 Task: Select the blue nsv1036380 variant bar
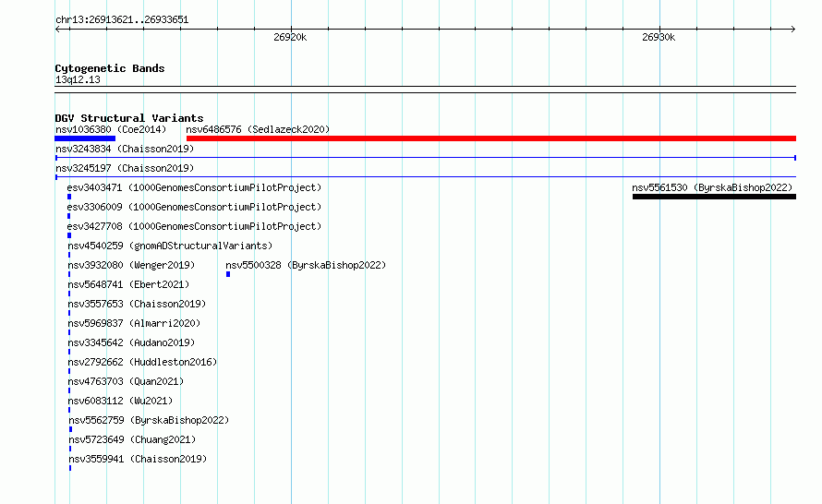click(x=85, y=138)
